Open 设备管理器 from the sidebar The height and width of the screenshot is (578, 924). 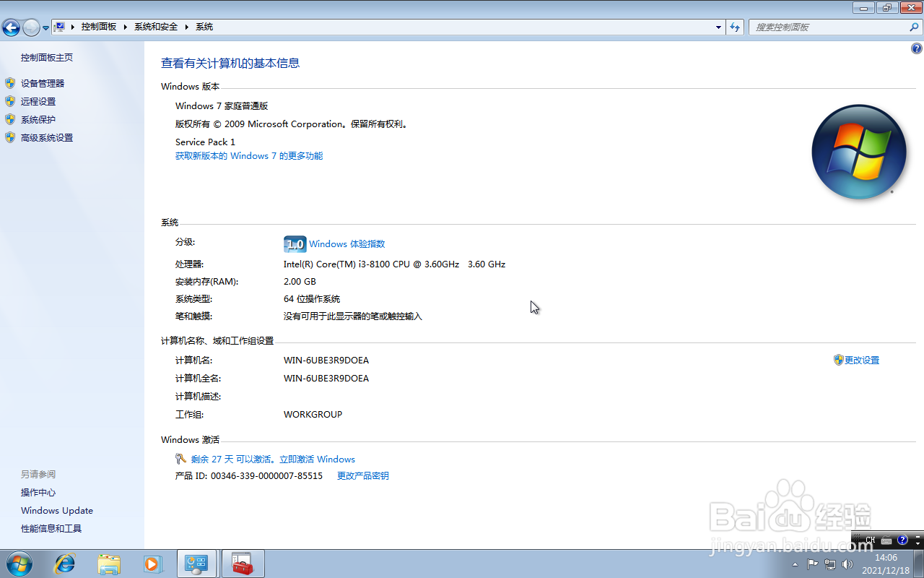(x=43, y=83)
